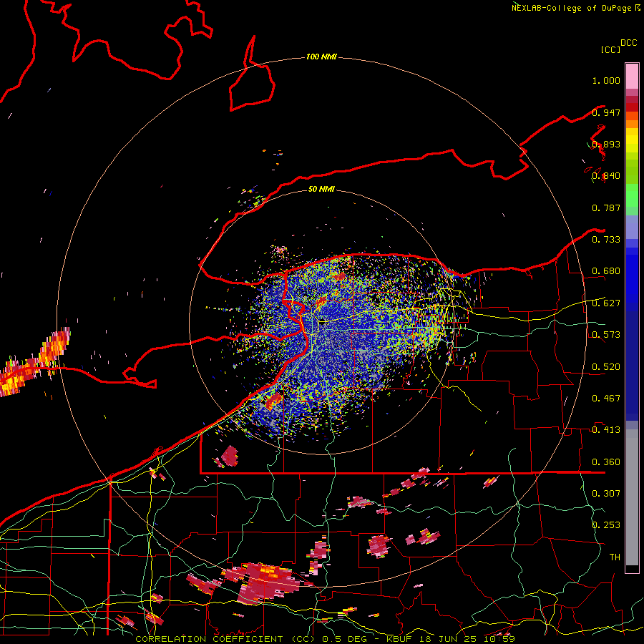Select the 0.947 scale value
Screen dimensions: 644x644
click(x=606, y=112)
